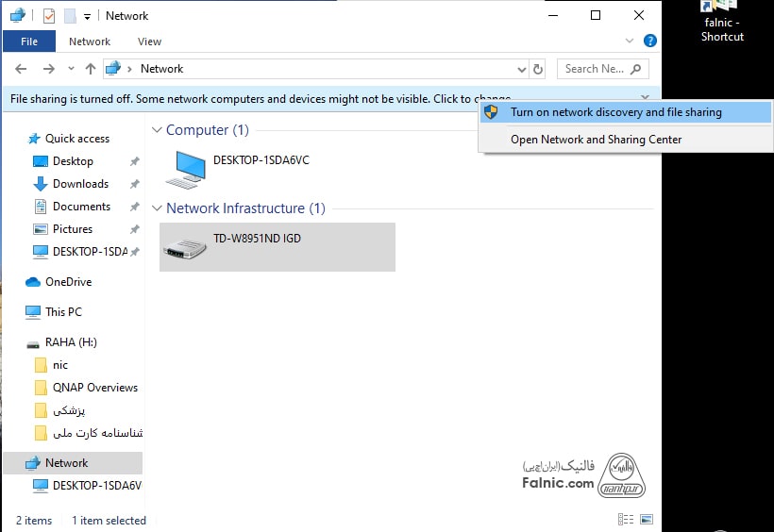Open the File tab
The image size is (774, 532).
pos(29,42)
